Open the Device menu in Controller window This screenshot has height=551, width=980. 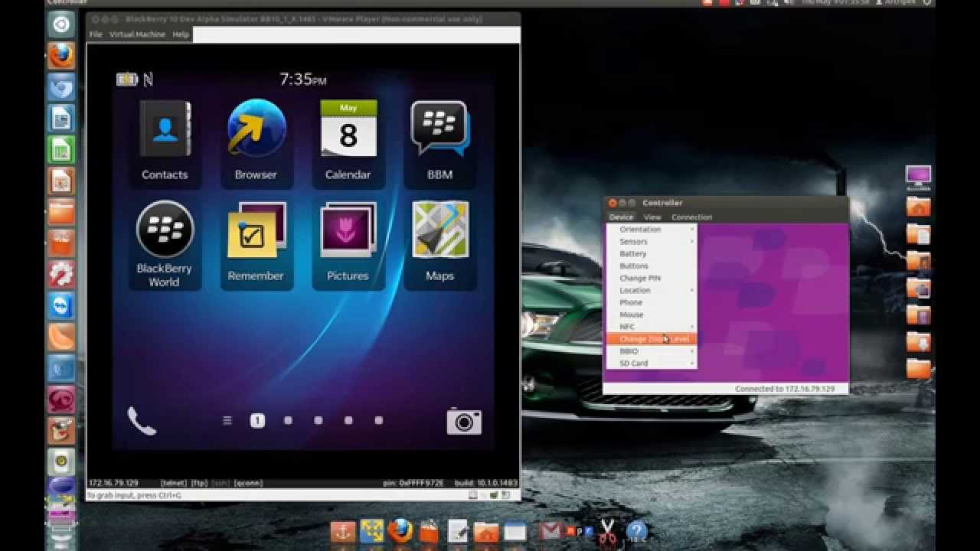[x=621, y=217]
